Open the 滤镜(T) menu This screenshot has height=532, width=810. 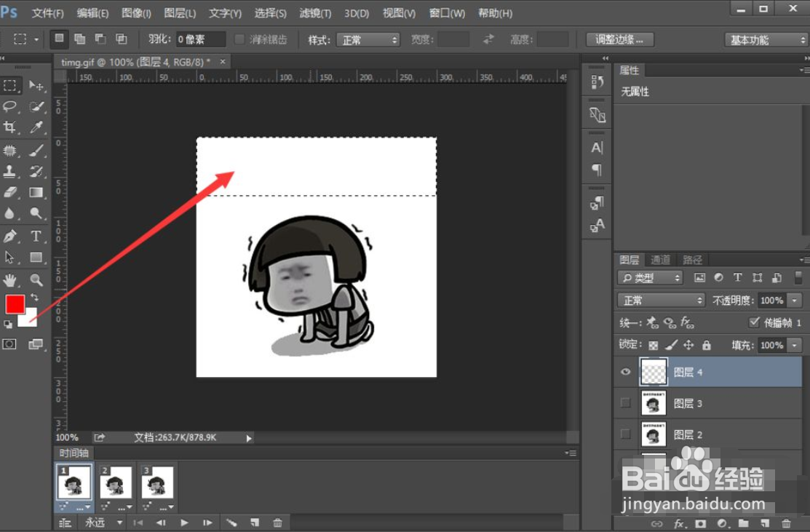[315, 13]
